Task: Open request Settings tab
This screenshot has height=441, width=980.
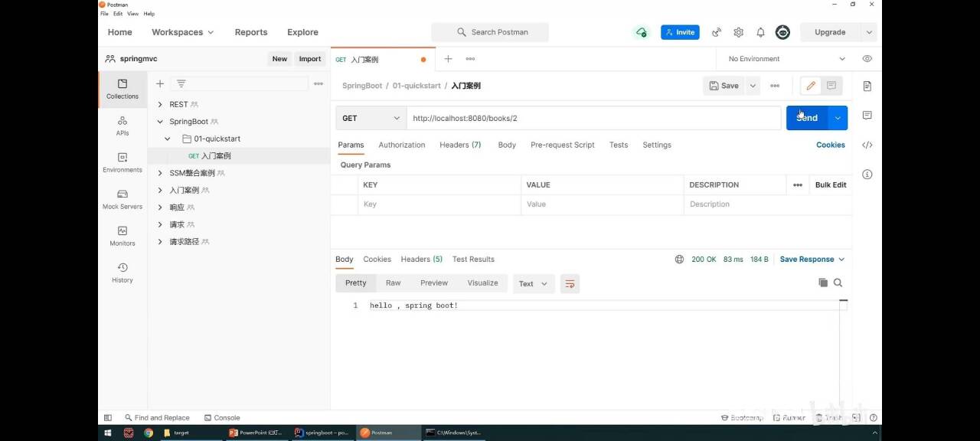Action: [x=657, y=145]
